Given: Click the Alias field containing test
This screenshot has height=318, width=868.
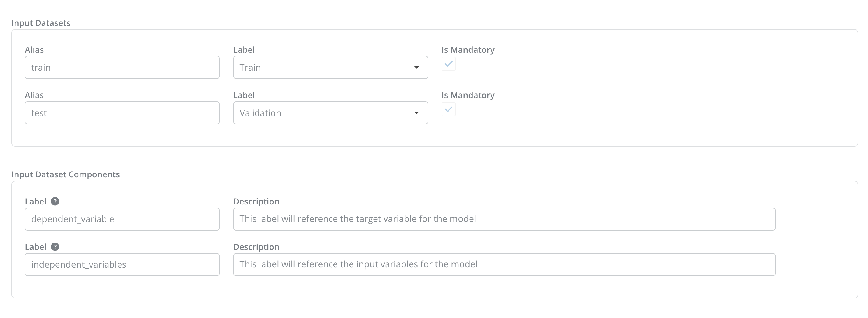Looking at the screenshot, I should coord(122,113).
